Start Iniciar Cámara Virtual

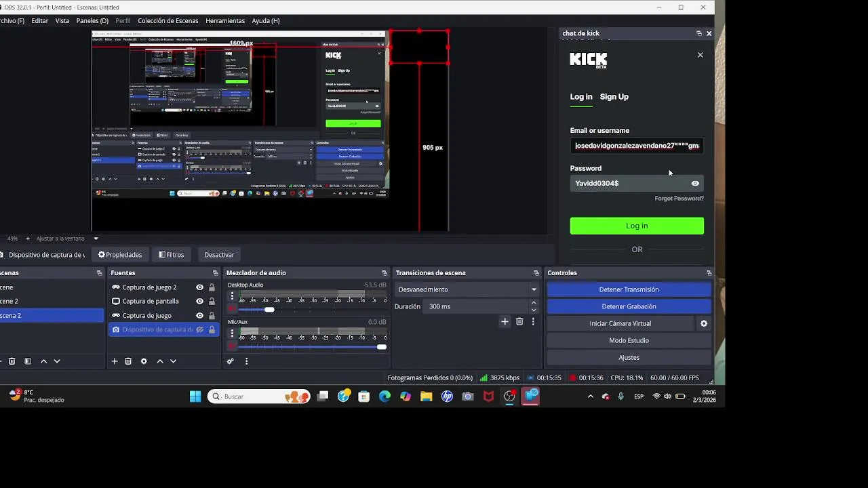pos(620,323)
